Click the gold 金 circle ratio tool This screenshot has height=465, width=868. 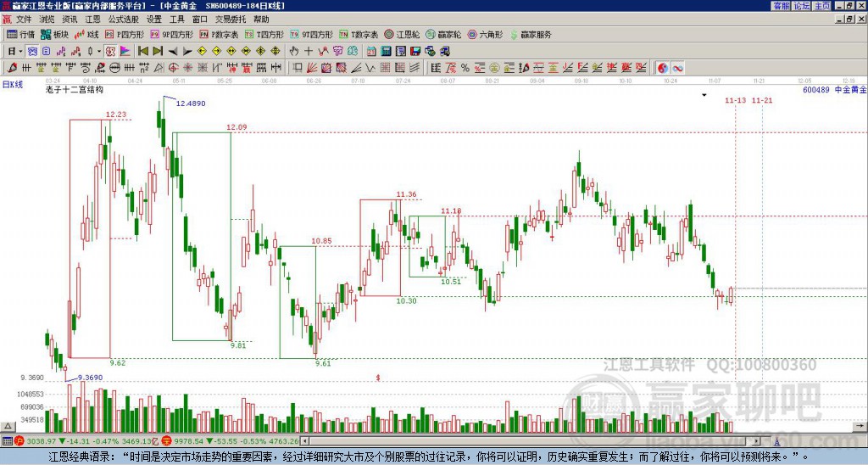(494, 68)
